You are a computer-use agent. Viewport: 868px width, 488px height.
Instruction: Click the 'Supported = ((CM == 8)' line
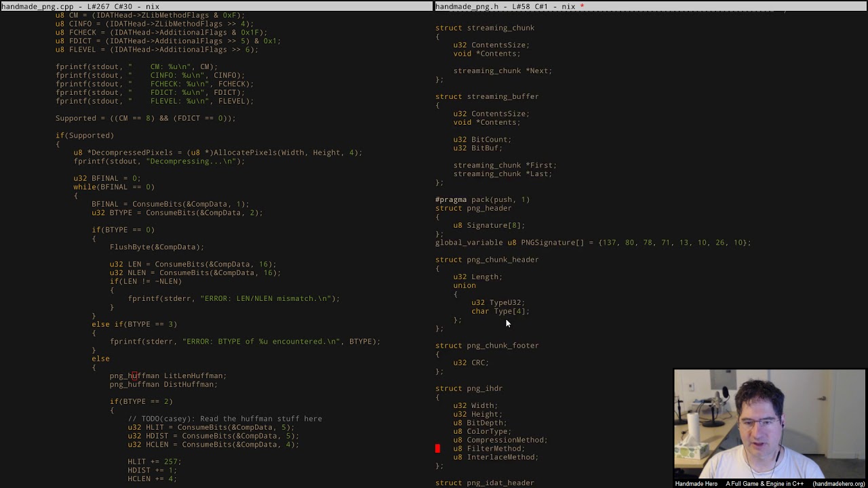pyautogui.click(x=146, y=119)
